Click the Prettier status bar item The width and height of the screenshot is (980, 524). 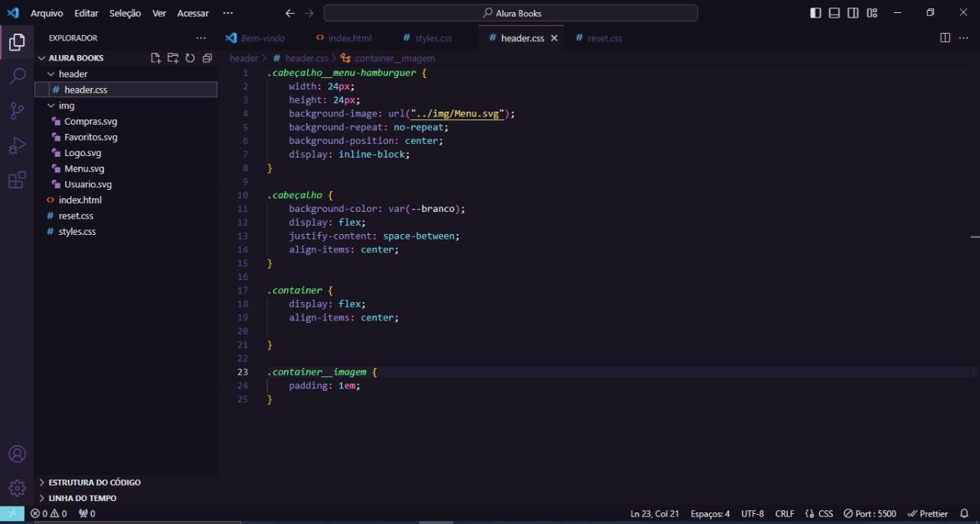click(928, 514)
